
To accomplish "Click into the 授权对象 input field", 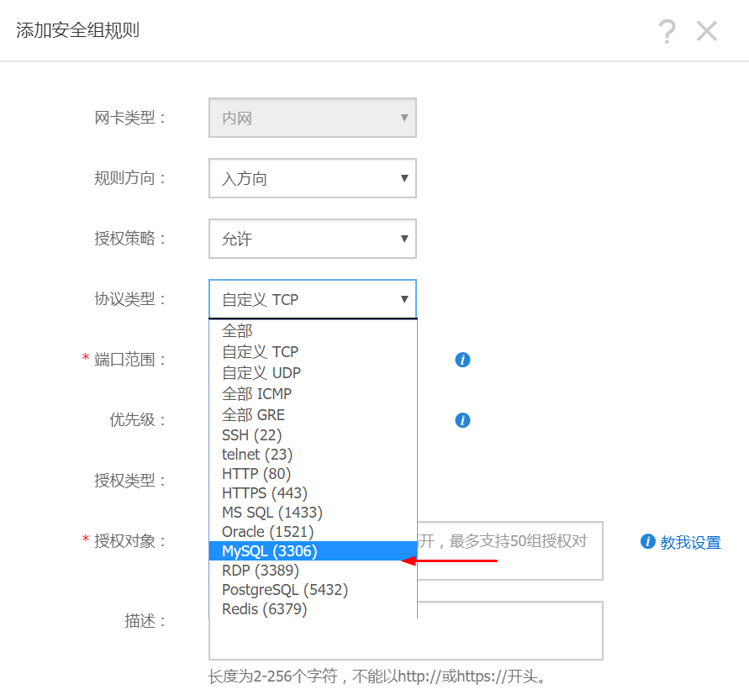I will pyautogui.click(x=509, y=550).
